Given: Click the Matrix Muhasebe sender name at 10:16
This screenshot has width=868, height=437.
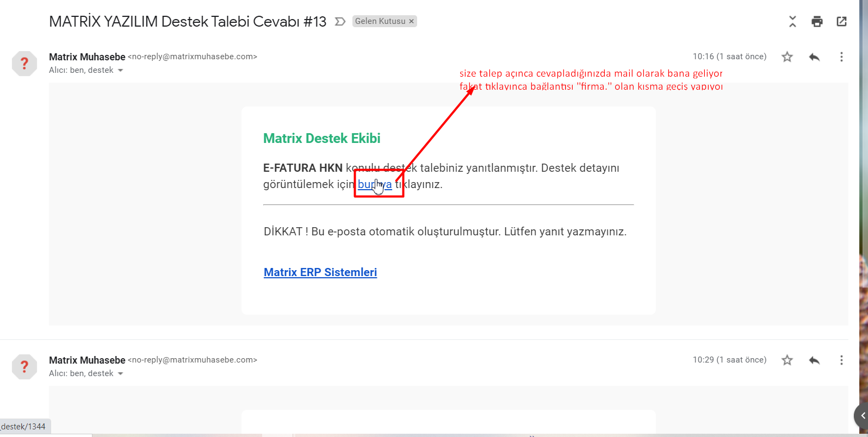Looking at the screenshot, I should point(87,57).
